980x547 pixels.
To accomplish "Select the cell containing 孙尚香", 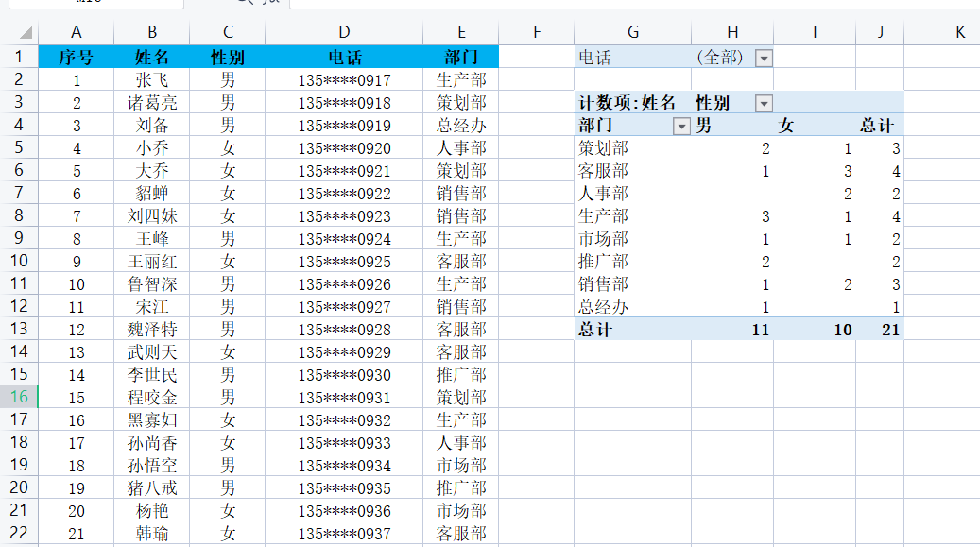I will (x=152, y=443).
